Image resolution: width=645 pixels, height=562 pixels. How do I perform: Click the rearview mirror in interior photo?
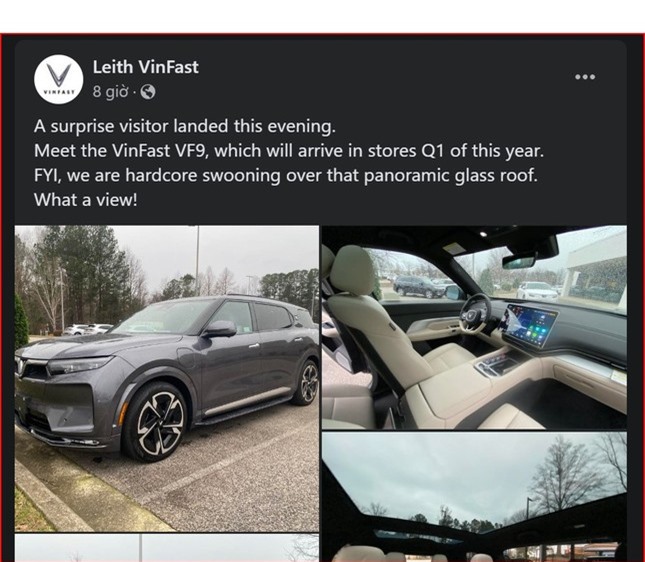coord(519,261)
